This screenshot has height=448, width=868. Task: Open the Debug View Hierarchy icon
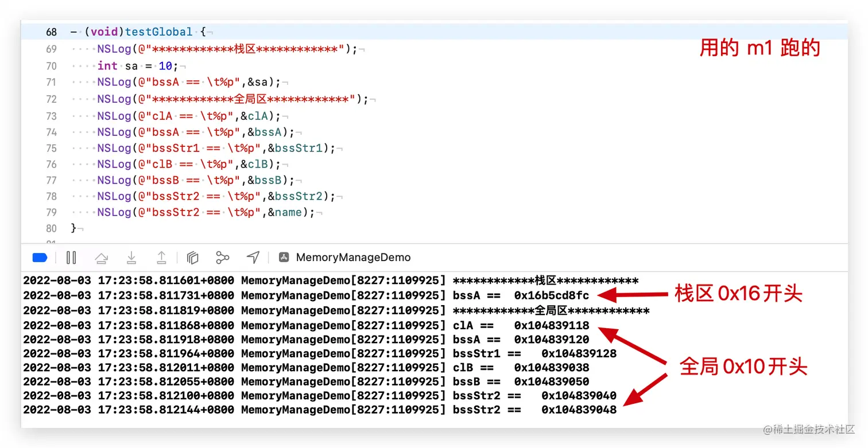coord(192,258)
